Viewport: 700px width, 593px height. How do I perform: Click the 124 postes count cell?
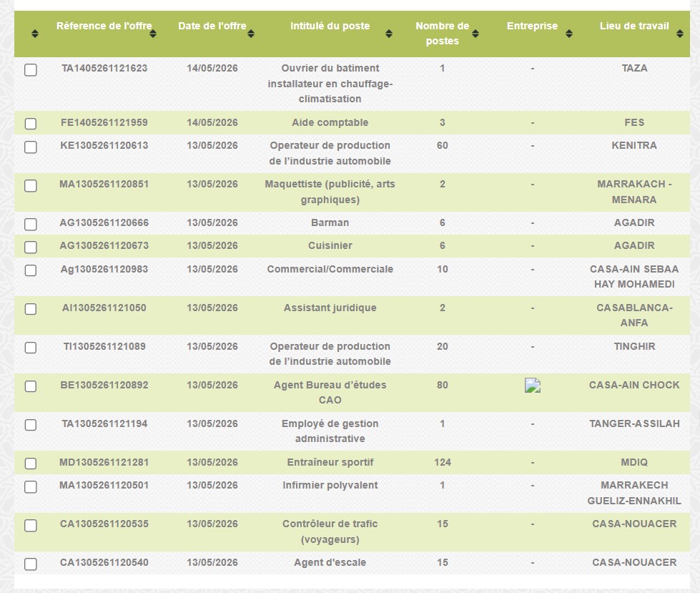coord(443,462)
